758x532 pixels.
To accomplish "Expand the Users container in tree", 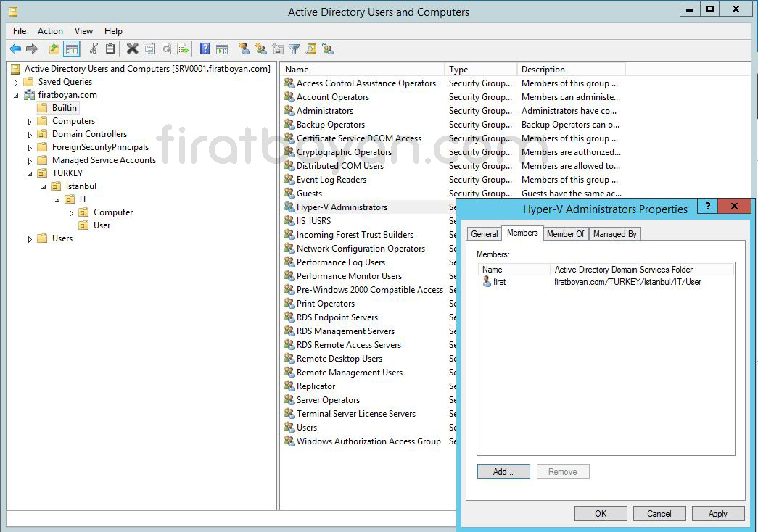I will click(30, 238).
